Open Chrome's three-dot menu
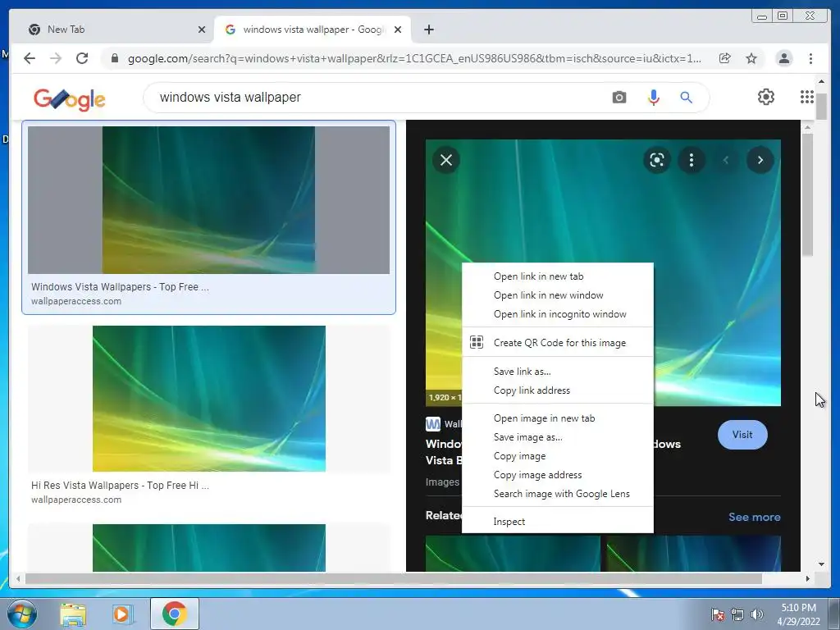The height and width of the screenshot is (630, 840). point(810,58)
